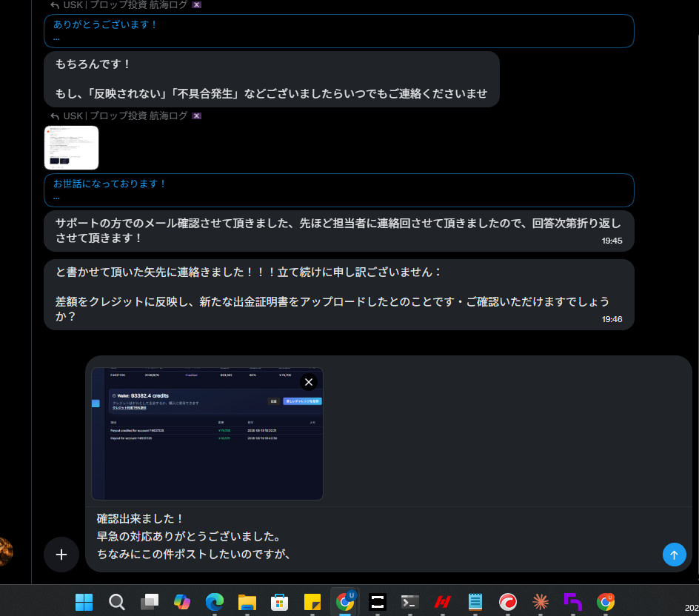This screenshot has height=616, width=699.
Task: Switch to Chrome with the blue U badge
Action: (x=345, y=601)
